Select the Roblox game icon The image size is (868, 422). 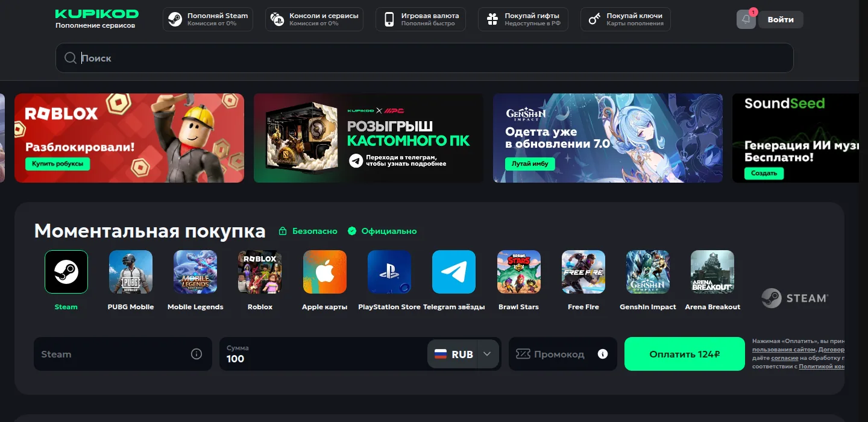coord(260,272)
